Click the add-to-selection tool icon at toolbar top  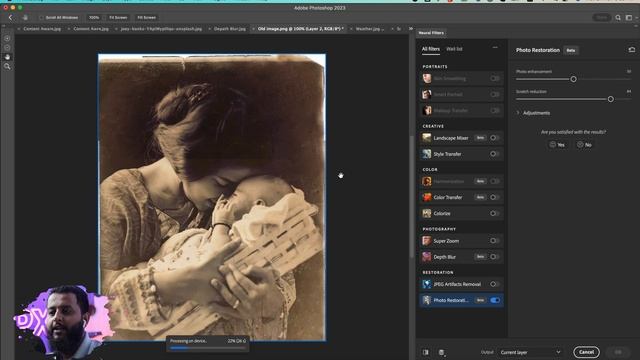7,38
